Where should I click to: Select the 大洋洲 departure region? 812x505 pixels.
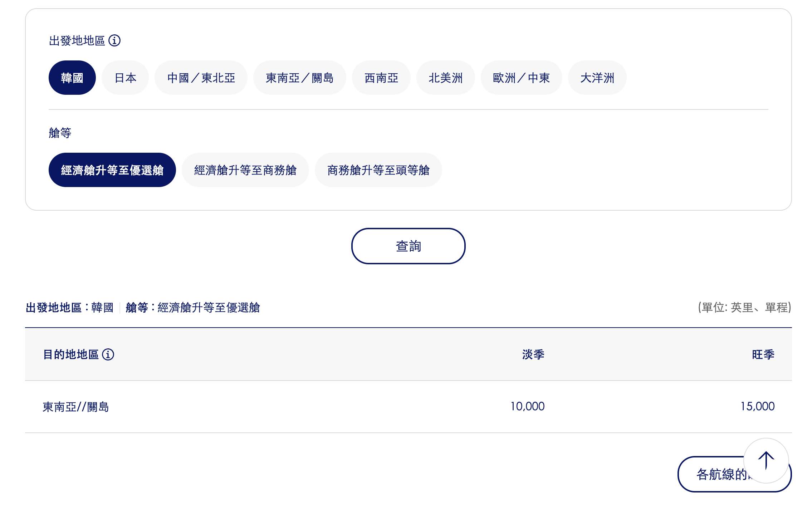click(597, 77)
